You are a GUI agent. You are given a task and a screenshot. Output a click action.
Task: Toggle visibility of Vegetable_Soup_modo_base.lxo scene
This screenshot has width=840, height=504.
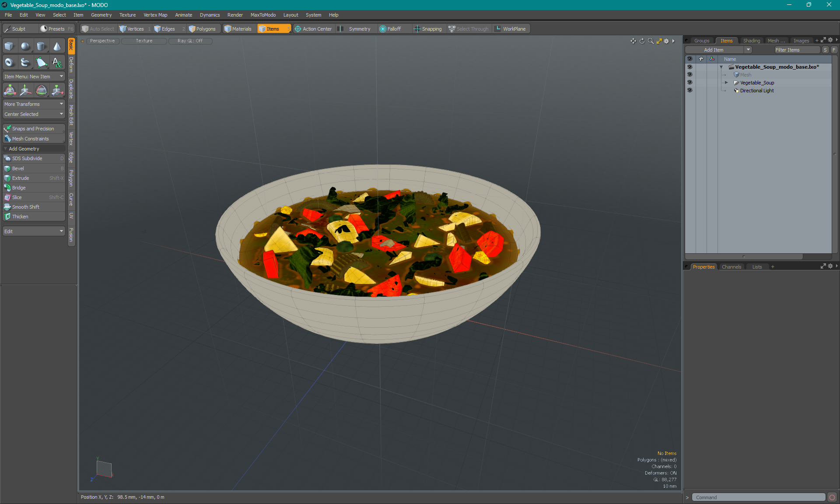tap(690, 67)
